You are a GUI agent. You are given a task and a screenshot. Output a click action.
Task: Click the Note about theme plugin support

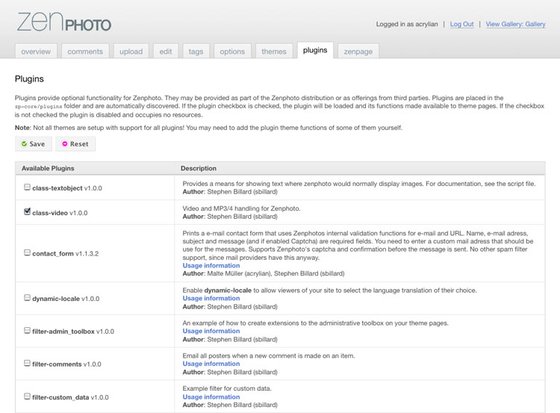click(x=209, y=128)
